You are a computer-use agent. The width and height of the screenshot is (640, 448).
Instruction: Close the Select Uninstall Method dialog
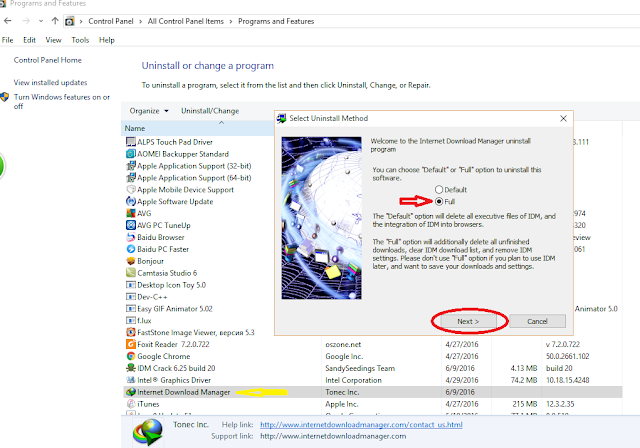point(563,118)
